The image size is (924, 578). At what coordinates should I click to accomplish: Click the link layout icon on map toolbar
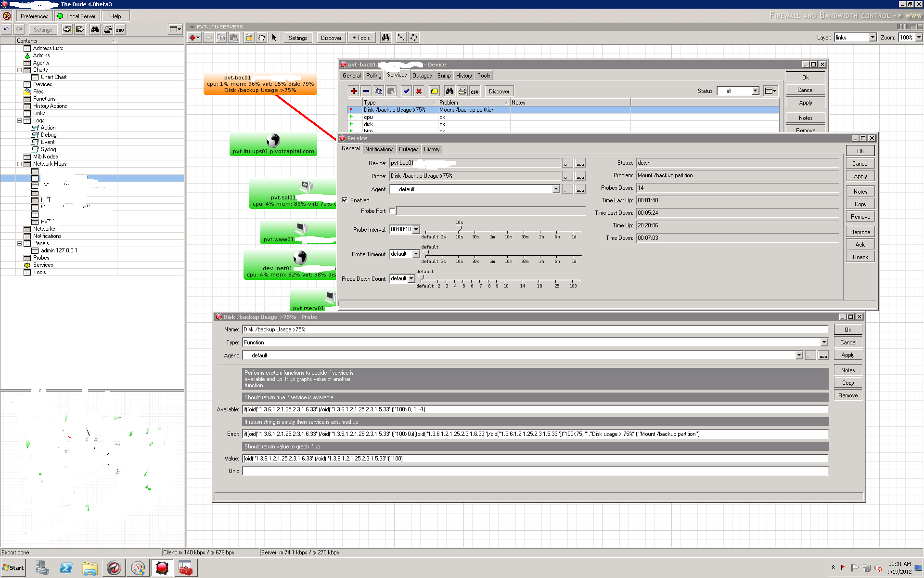pos(400,38)
